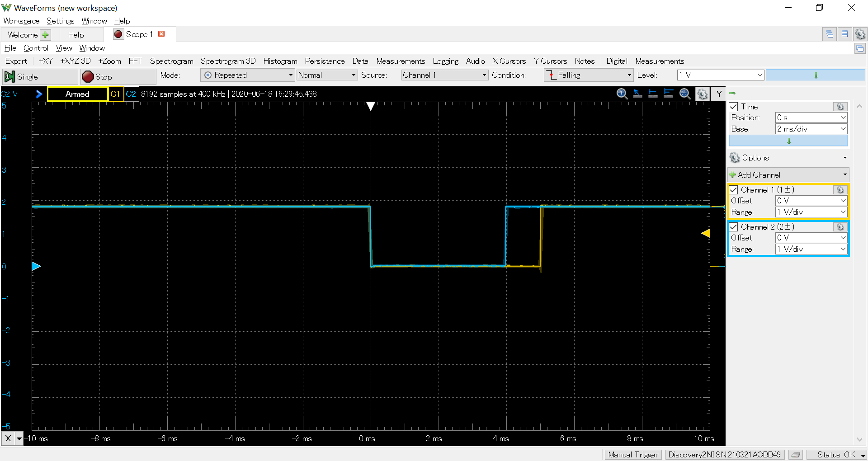Click the trigger time position marker at top
Screen dimensions: 868x461
pyautogui.click(x=371, y=106)
